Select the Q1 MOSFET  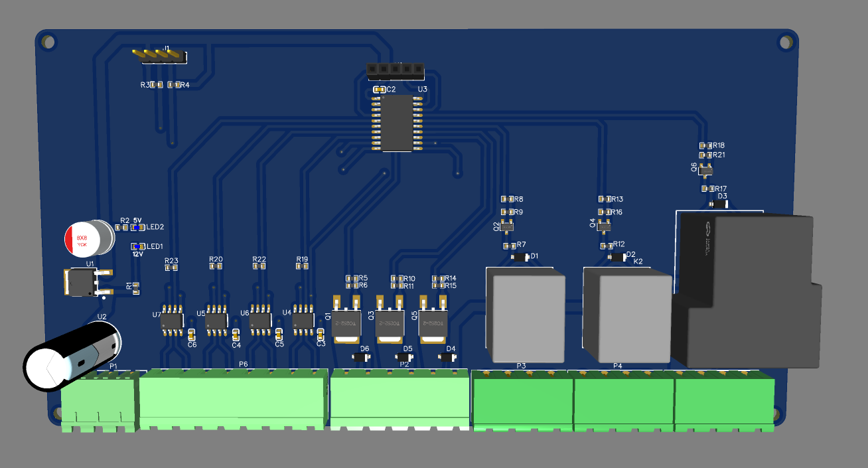coord(346,321)
